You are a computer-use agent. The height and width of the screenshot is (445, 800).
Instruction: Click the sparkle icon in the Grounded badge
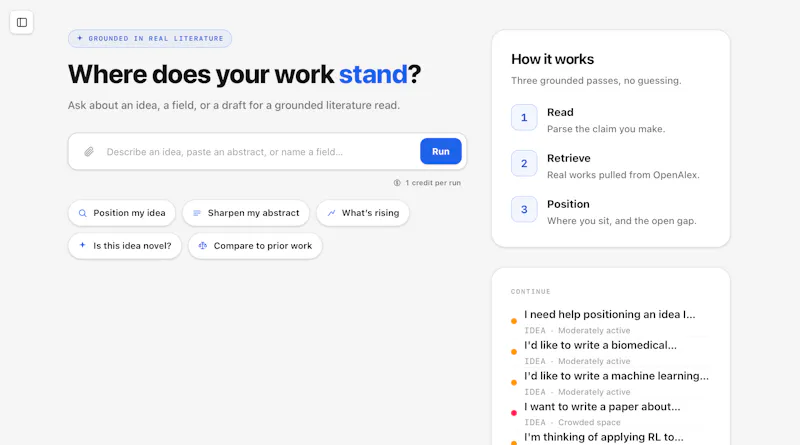(x=80, y=38)
